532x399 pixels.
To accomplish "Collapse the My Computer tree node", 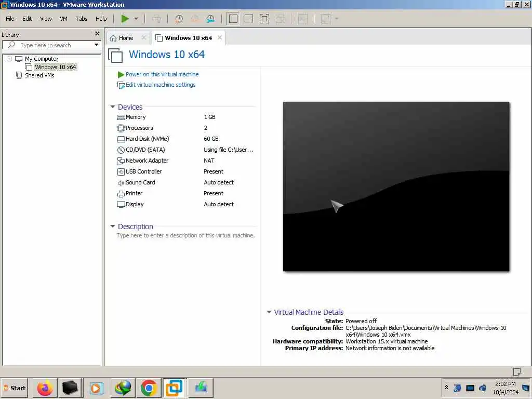I will coord(9,59).
